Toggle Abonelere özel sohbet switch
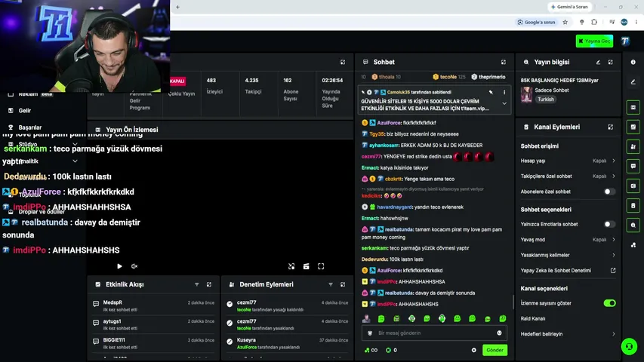The height and width of the screenshot is (362, 644). [x=609, y=192]
